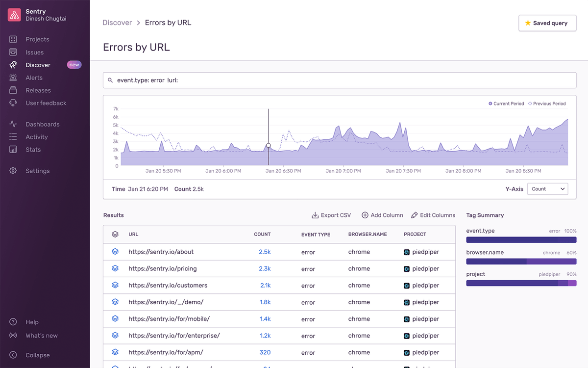Go to Releases in sidebar

click(38, 90)
